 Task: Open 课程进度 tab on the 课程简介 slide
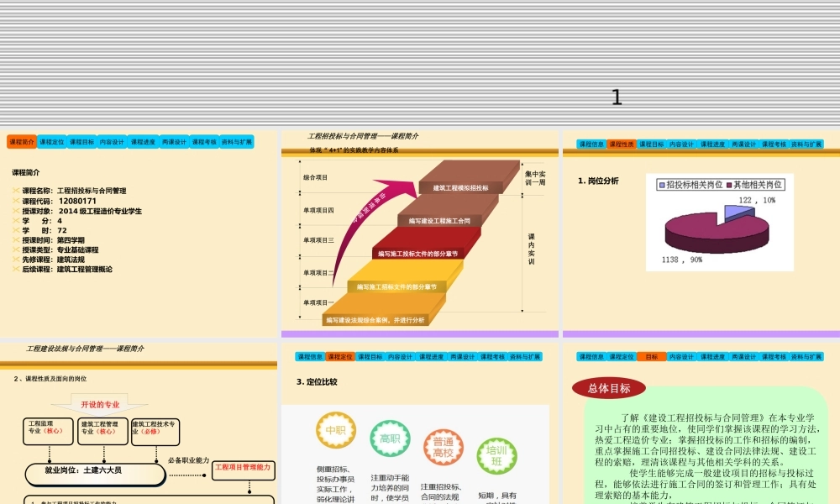point(143,142)
